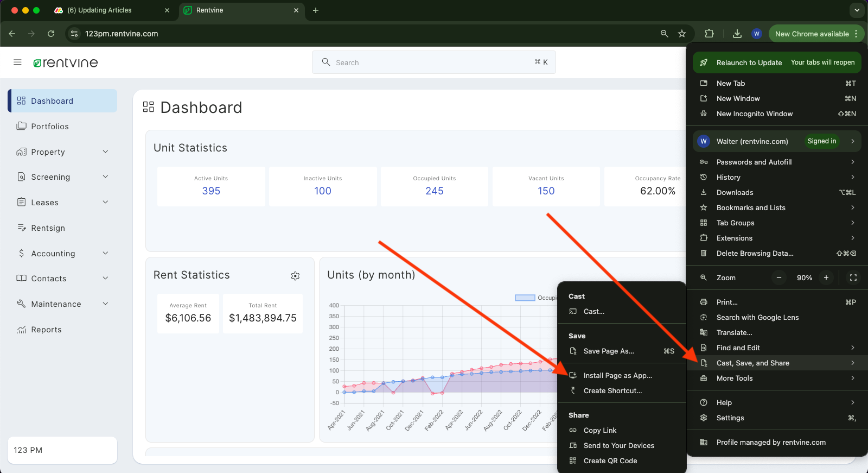
Task: Open Rent Statistics settings gear
Action: tap(295, 276)
